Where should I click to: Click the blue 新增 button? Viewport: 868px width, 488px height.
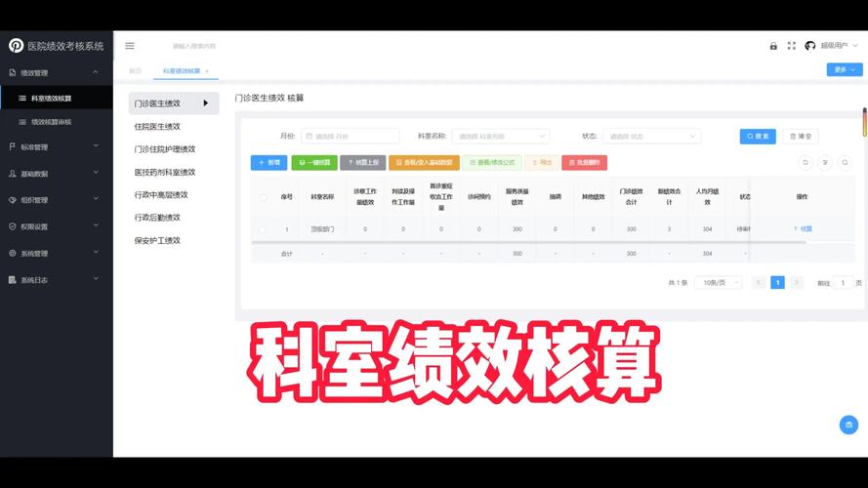pyautogui.click(x=269, y=163)
